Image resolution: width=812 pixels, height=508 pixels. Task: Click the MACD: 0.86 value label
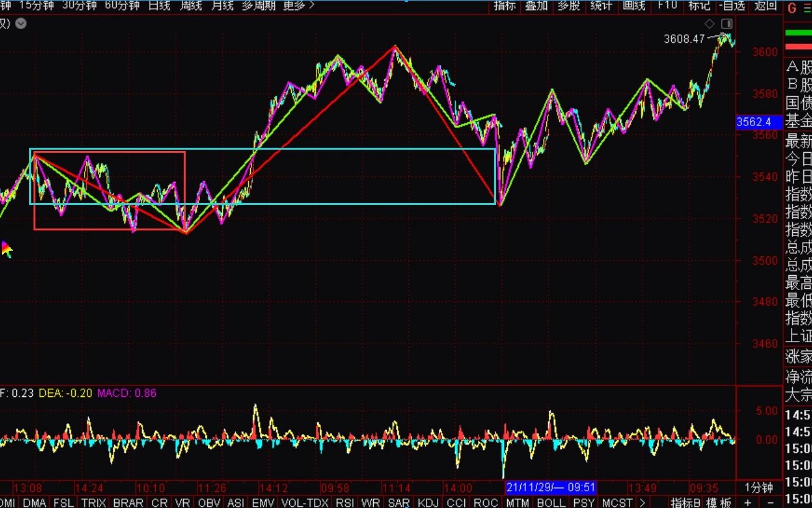[127, 393]
